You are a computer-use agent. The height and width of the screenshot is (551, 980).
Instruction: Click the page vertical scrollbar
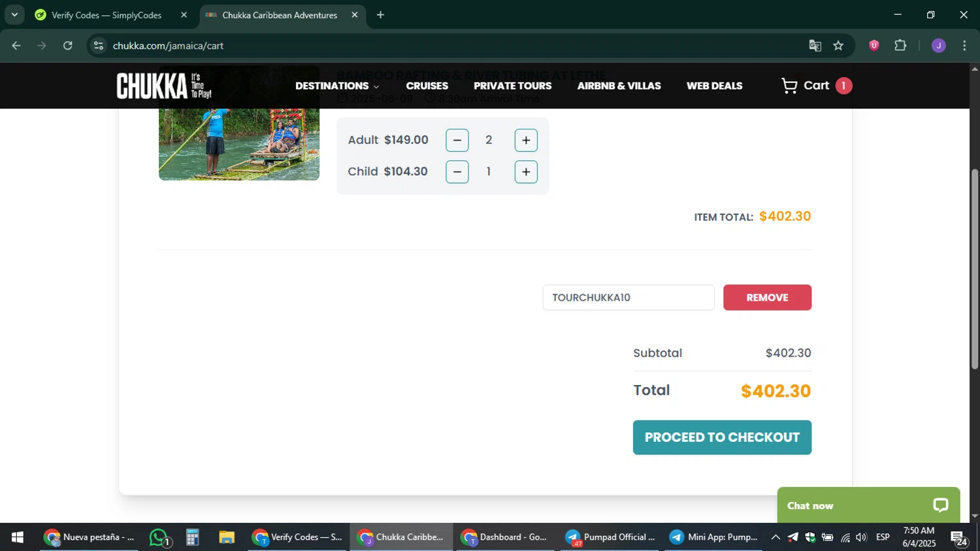click(x=975, y=268)
